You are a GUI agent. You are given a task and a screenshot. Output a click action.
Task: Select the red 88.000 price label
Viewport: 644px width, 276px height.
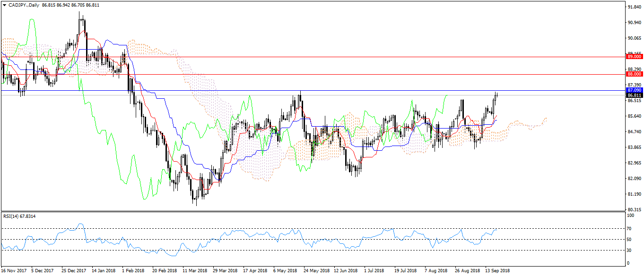point(634,74)
